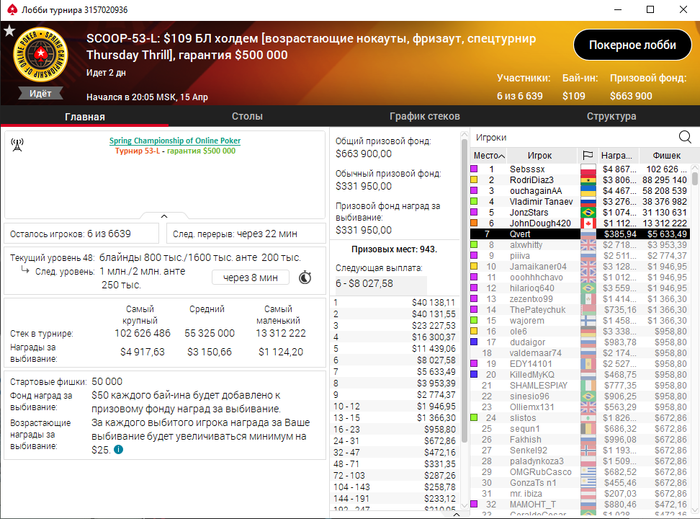Click JohnDough420 orange color tag
This screenshot has height=519, width=700.
[x=474, y=223]
